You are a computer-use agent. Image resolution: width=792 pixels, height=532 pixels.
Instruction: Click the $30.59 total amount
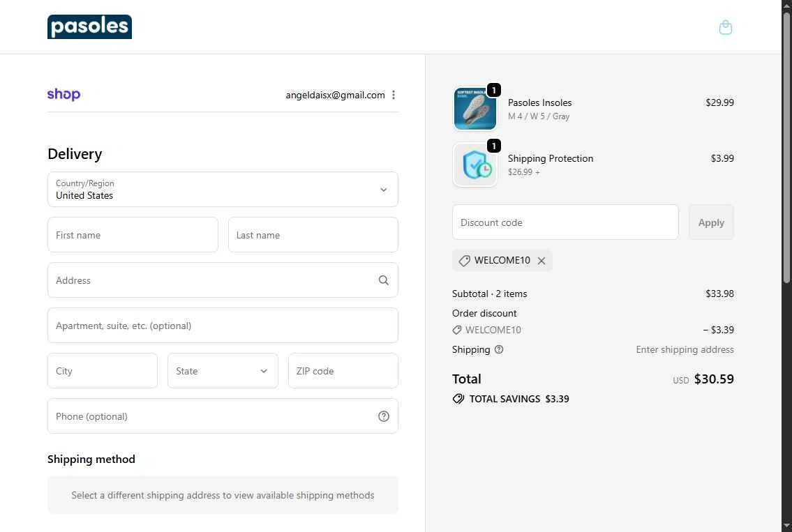tap(714, 379)
